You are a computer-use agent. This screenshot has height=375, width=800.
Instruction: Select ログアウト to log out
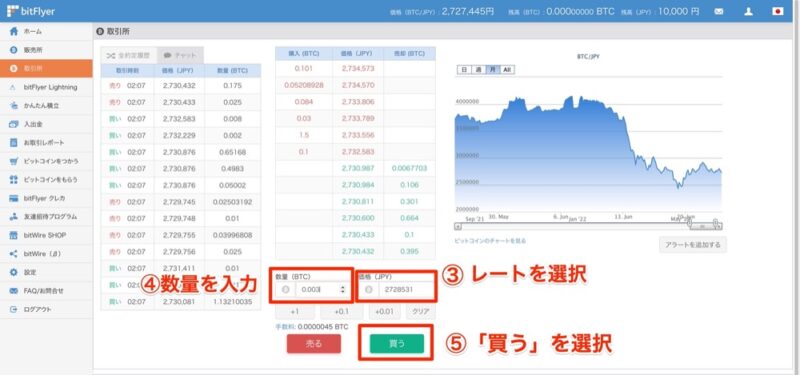(x=46, y=310)
